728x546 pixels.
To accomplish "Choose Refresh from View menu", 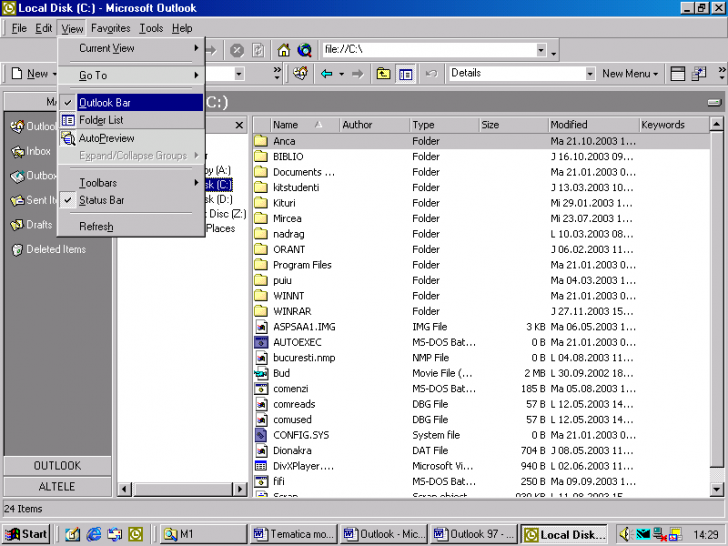I will (131, 227).
